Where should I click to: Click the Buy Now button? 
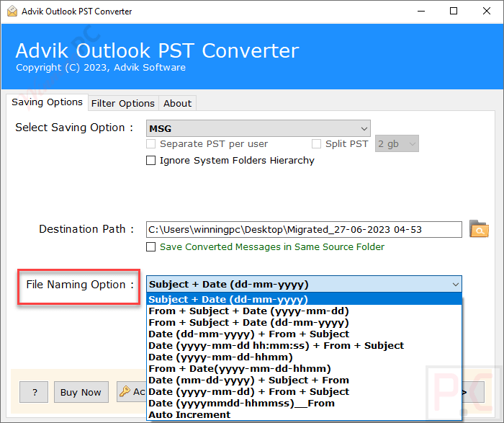tap(81, 392)
